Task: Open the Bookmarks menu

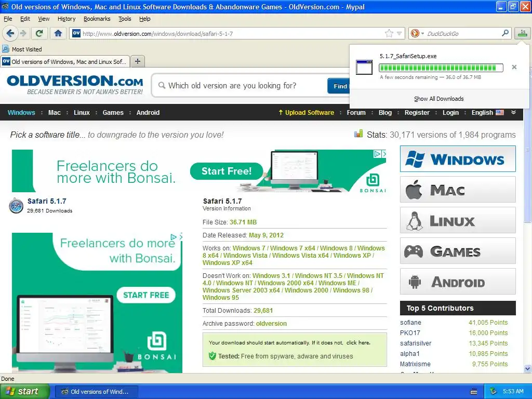Action: [97, 19]
